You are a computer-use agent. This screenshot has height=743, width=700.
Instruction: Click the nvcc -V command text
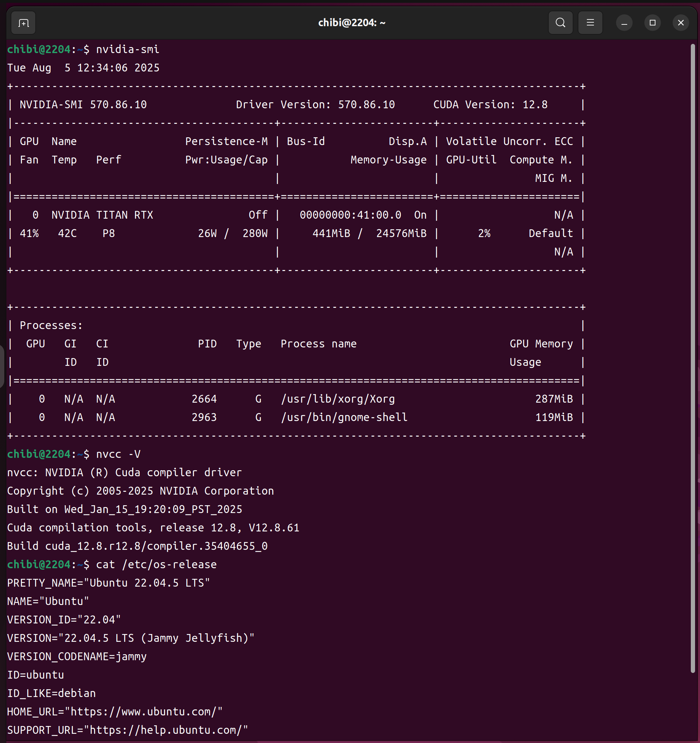pos(118,454)
